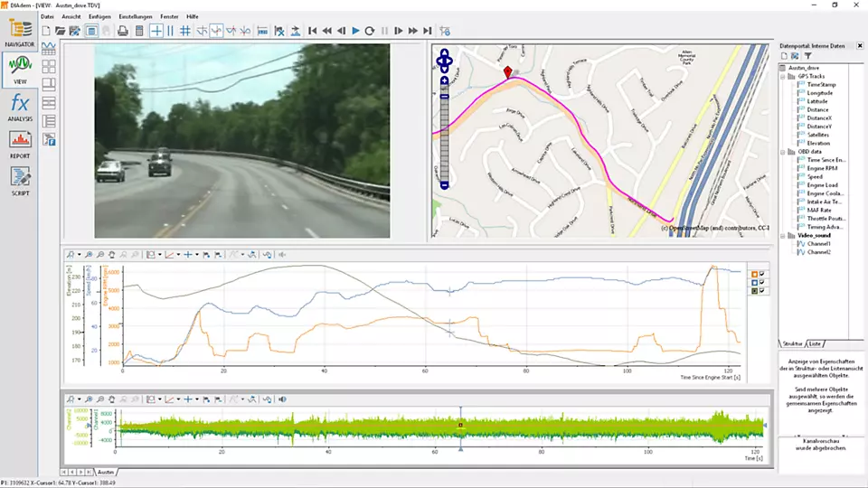Step one frame forward

click(398, 31)
